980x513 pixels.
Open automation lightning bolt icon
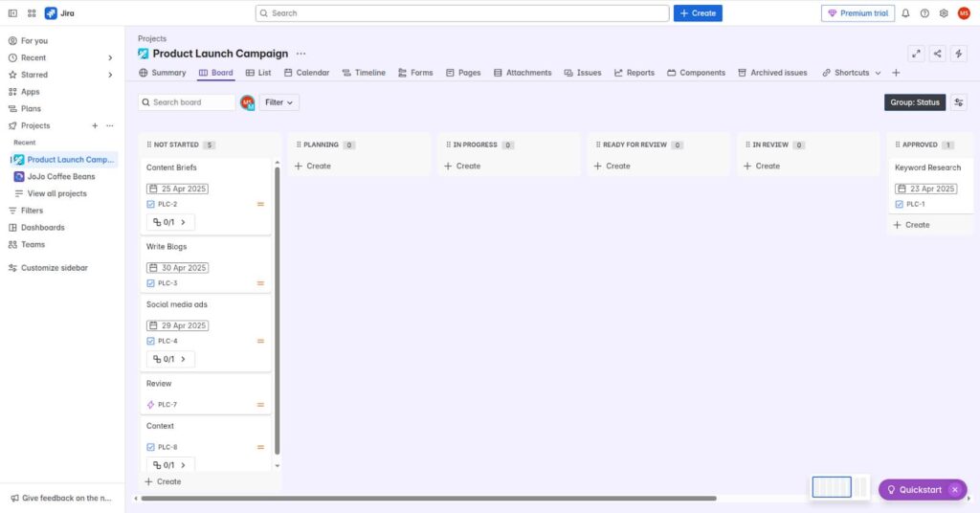pyautogui.click(x=959, y=54)
